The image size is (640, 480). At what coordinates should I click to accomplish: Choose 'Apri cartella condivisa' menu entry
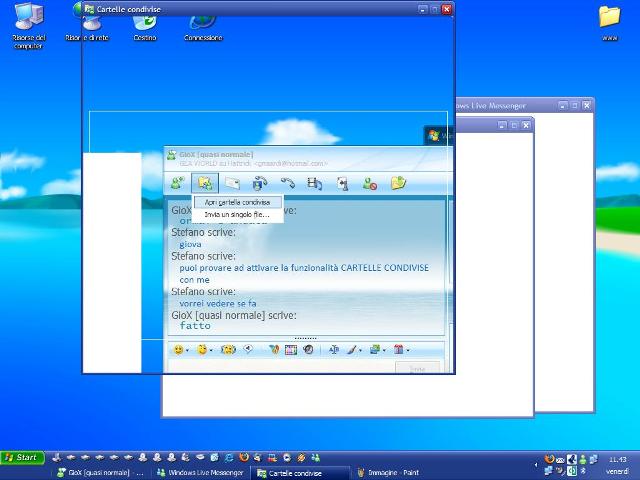tap(237, 202)
